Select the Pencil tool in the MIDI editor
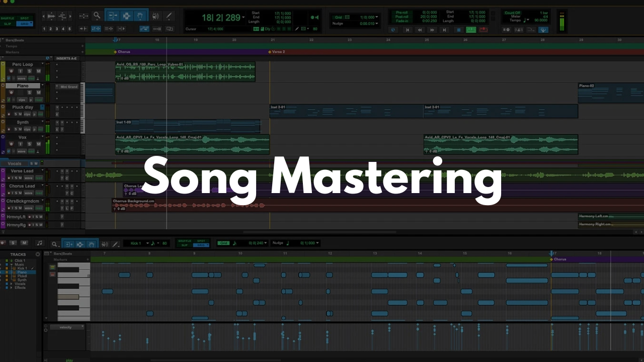Image resolution: width=644 pixels, height=362 pixels. 115,244
